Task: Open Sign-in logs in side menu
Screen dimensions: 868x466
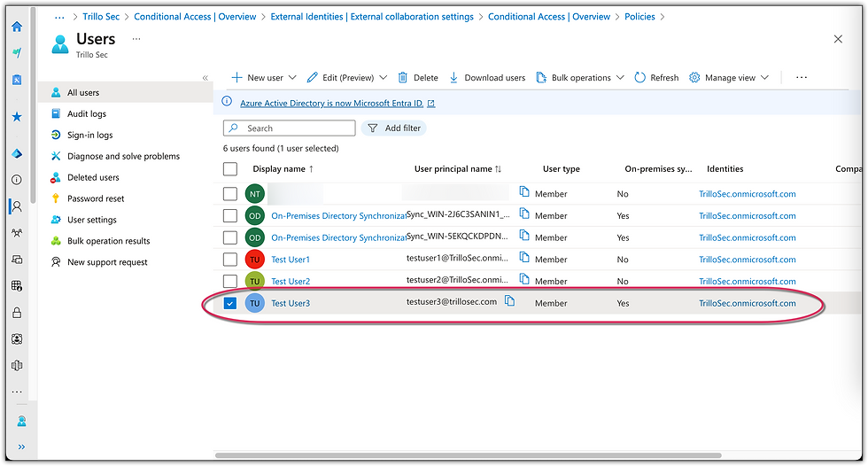Action: [x=89, y=135]
